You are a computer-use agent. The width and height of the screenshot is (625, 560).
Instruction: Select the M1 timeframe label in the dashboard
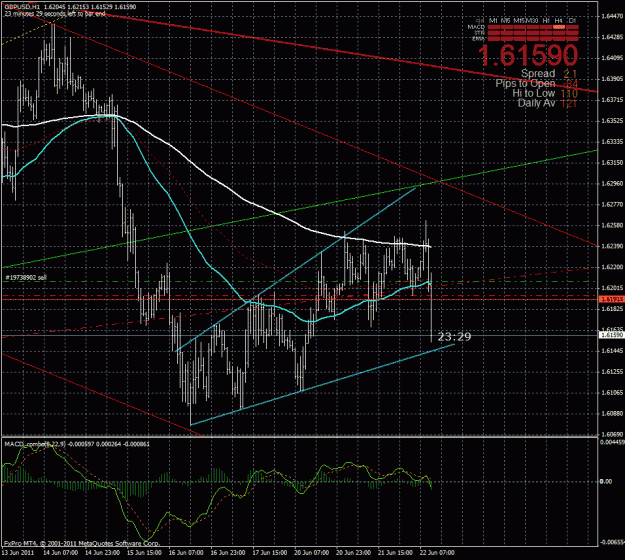[x=493, y=20]
